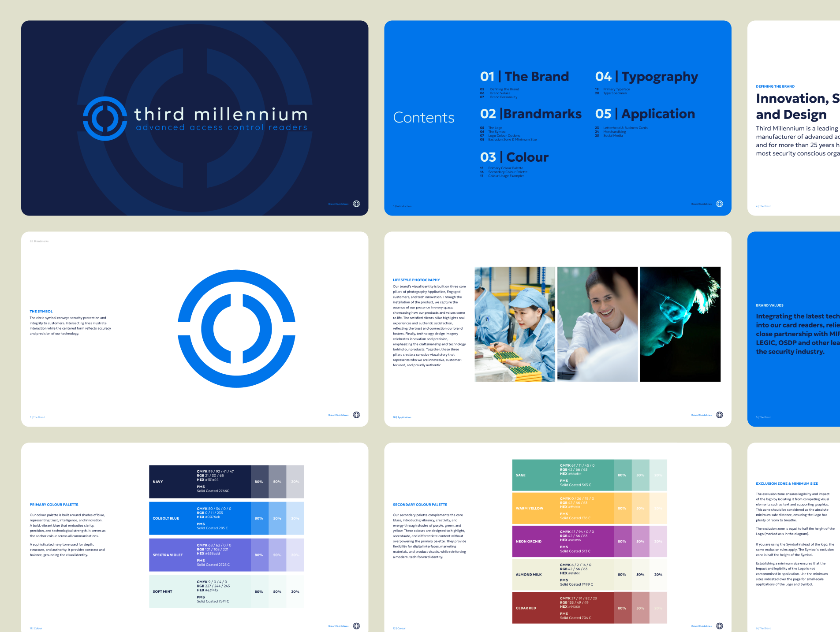This screenshot has height=632, width=840.
Task: Click the Cedar Red full-colour swatch
Action: [563, 608]
